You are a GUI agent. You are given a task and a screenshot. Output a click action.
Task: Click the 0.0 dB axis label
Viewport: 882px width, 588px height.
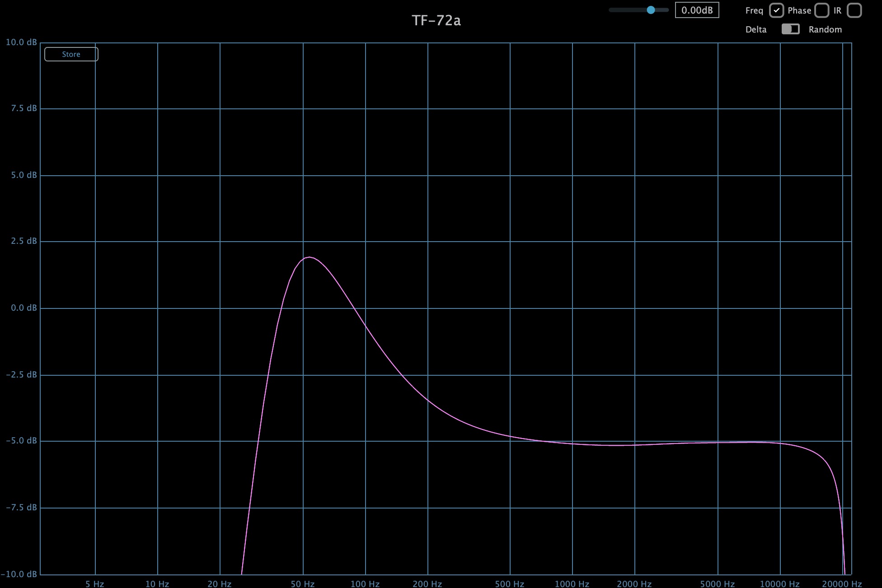click(23, 308)
